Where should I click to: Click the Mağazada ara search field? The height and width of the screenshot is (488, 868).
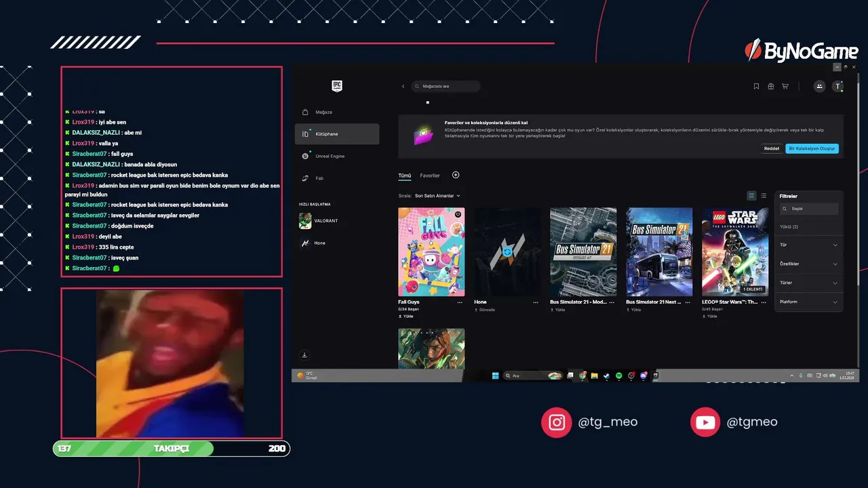tap(446, 86)
